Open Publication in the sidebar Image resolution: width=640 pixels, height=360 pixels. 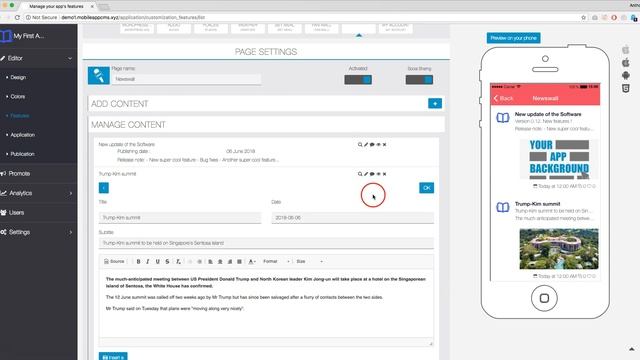[22, 154]
